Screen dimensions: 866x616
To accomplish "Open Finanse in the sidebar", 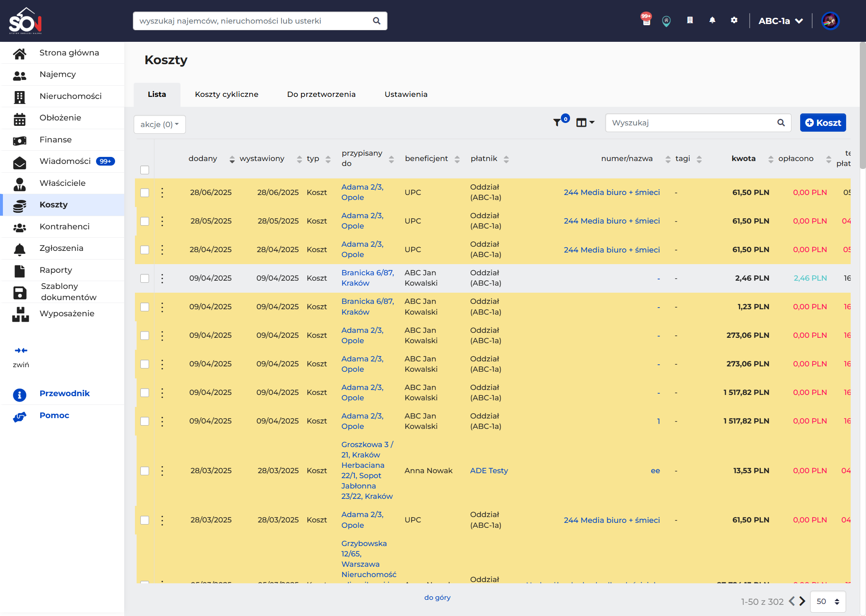I will click(62, 140).
